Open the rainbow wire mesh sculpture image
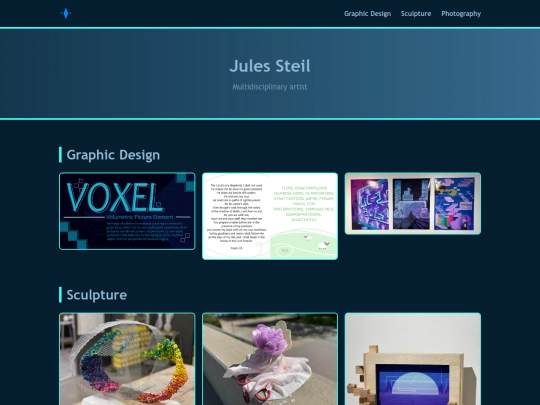 (x=127, y=359)
